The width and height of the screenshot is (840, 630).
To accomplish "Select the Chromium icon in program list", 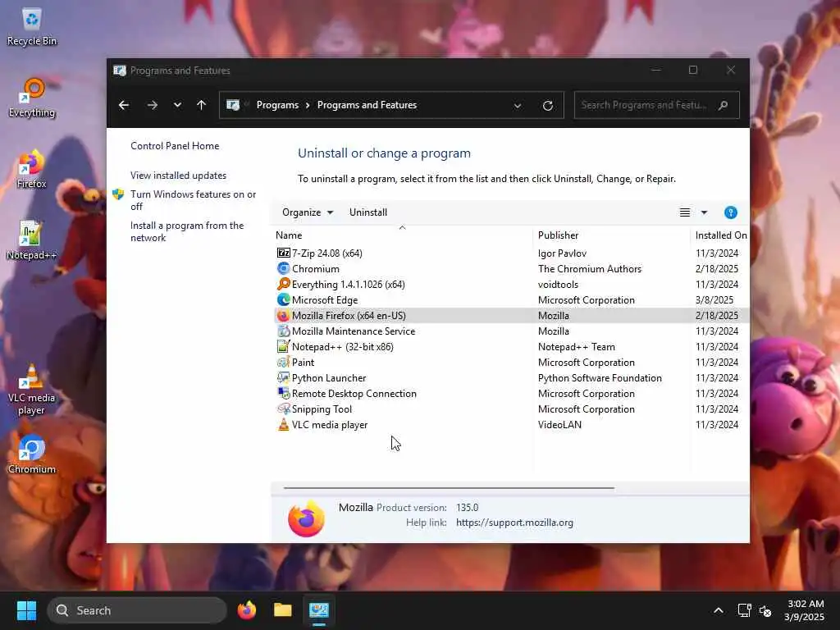I will point(283,268).
